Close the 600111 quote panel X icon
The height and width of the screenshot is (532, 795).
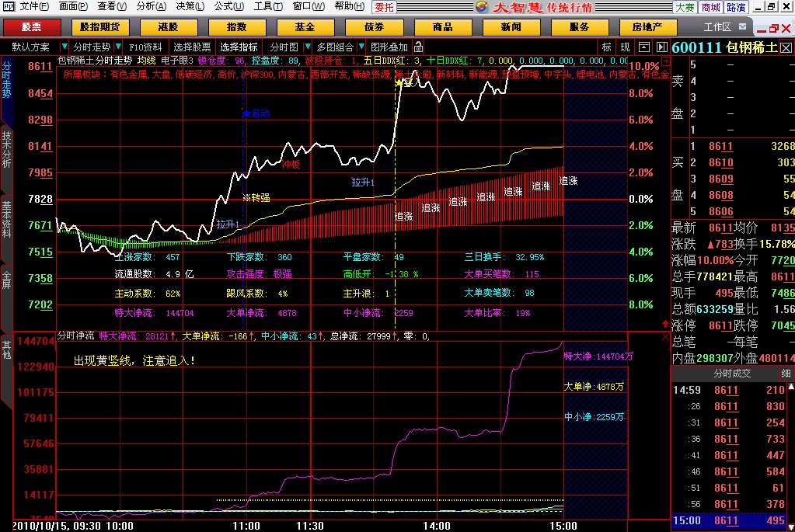[786, 48]
